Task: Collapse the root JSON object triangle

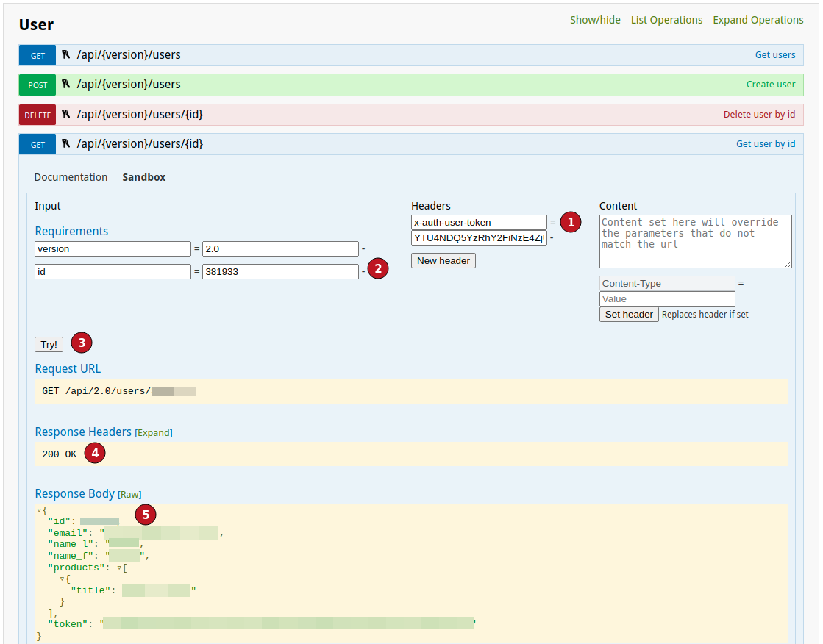Action: [x=39, y=509]
